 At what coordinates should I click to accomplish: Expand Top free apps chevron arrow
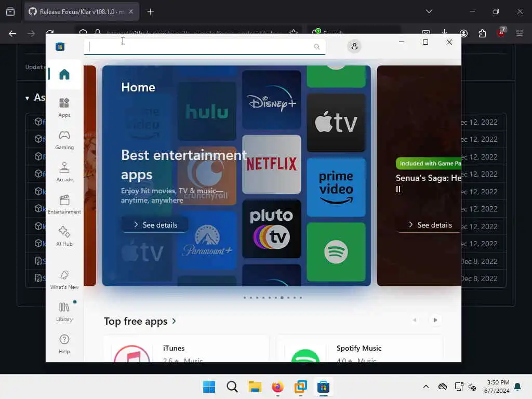[x=174, y=321]
